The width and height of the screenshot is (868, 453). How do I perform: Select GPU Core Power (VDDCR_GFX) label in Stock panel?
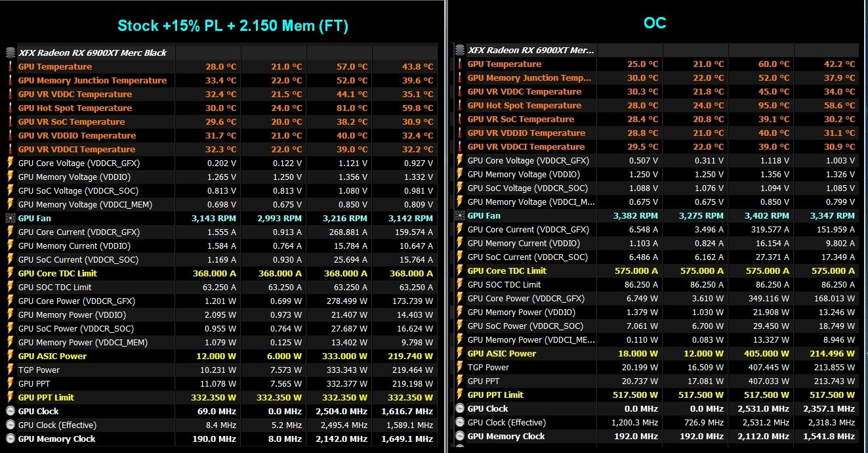pyautogui.click(x=77, y=301)
